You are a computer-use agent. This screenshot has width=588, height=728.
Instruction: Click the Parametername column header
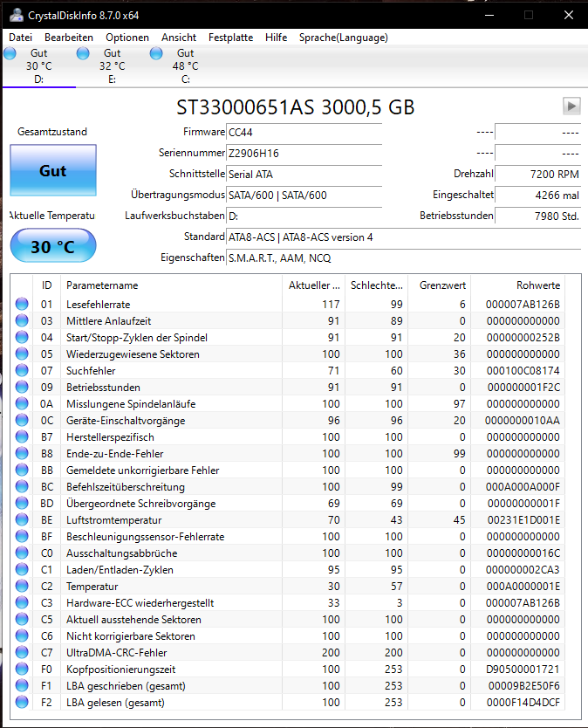pyautogui.click(x=171, y=285)
